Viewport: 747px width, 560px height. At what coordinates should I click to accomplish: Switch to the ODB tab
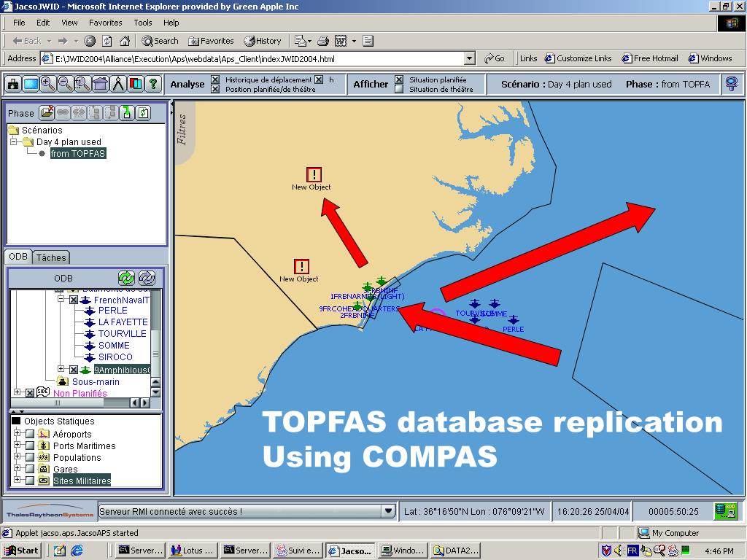pos(18,257)
